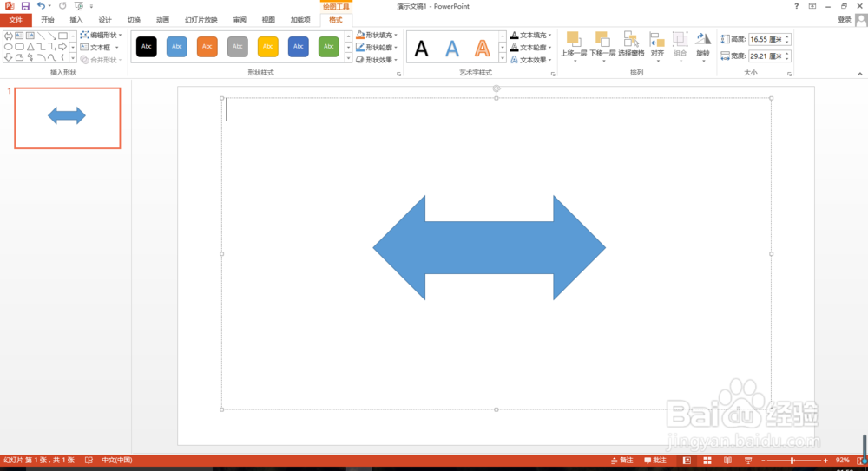Open the 文件 (File) menu
The height and width of the screenshot is (471, 868).
point(16,20)
